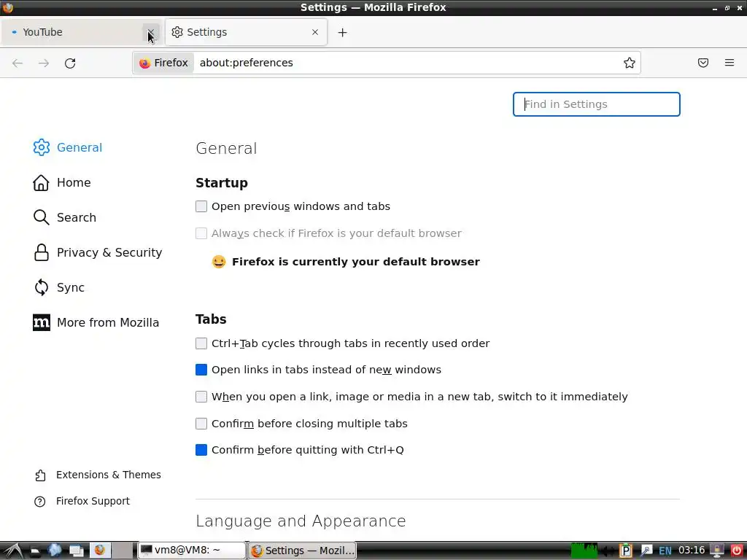
Task: Toggle Always check if Firefox is default browser
Action: pos(201,233)
